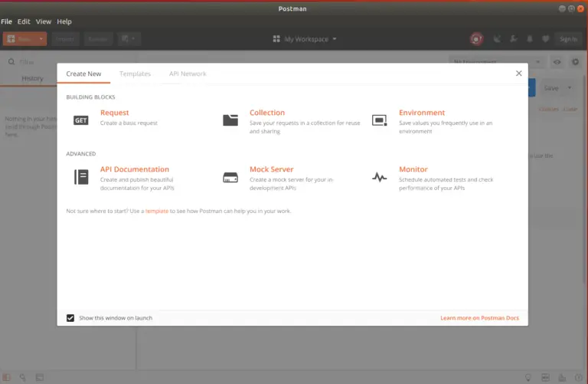Click the Runner button in toolbar
588x384 pixels.
97,38
